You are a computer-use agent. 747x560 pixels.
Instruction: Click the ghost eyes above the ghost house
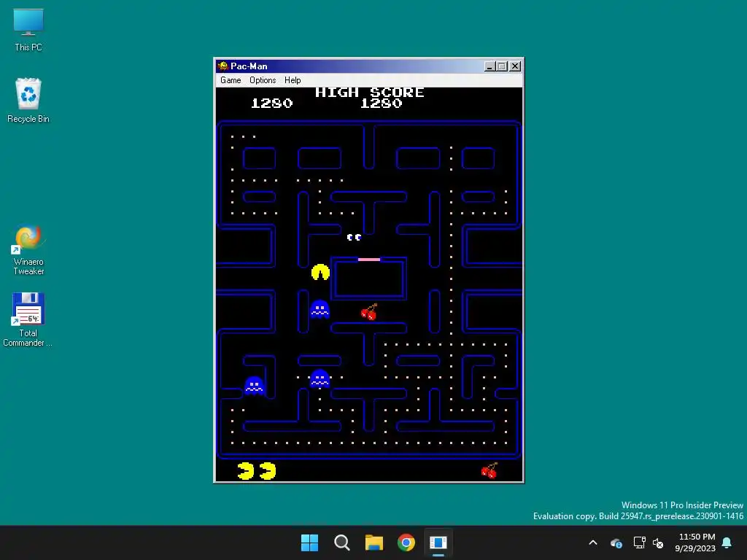(354, 237)
